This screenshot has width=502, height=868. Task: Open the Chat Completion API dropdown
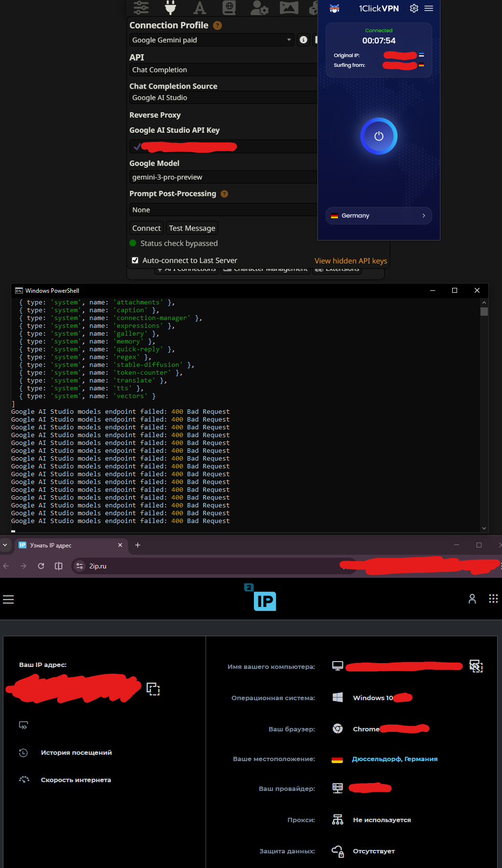click(x=224, y=70)
